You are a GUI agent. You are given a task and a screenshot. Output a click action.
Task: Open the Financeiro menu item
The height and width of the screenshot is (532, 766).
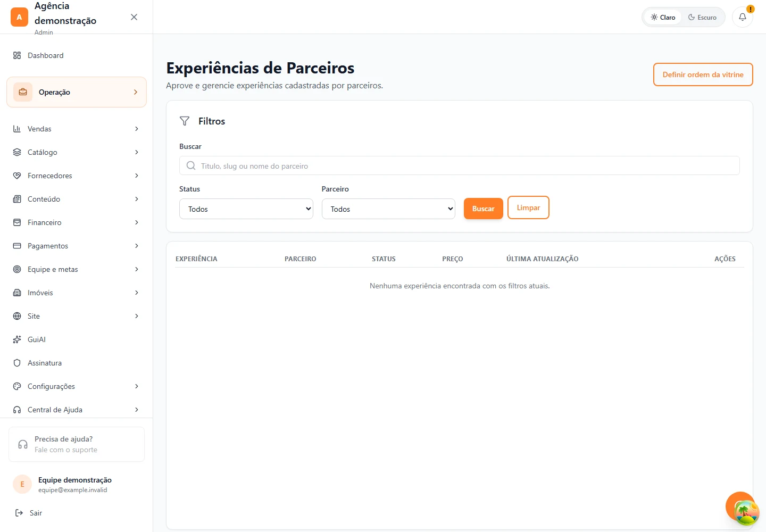(77, 222)
